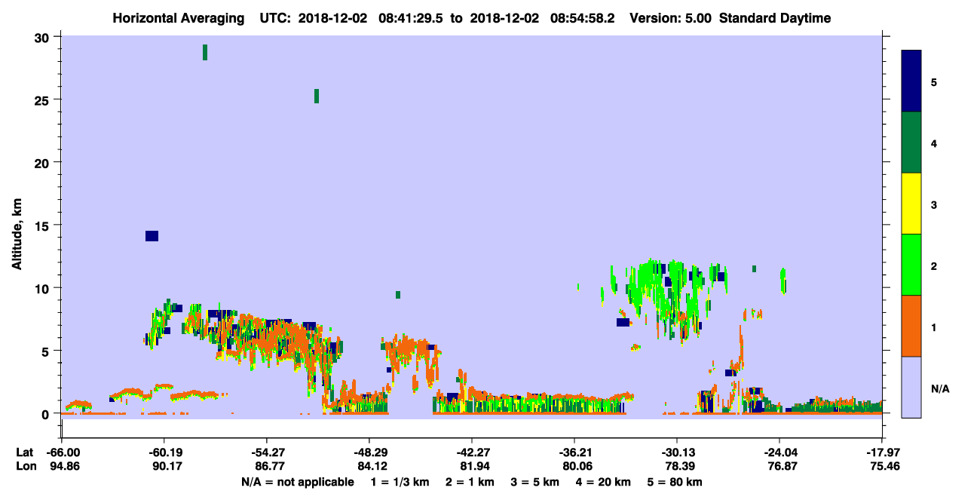Click the "Standard Daytime" label

point(775,18)
